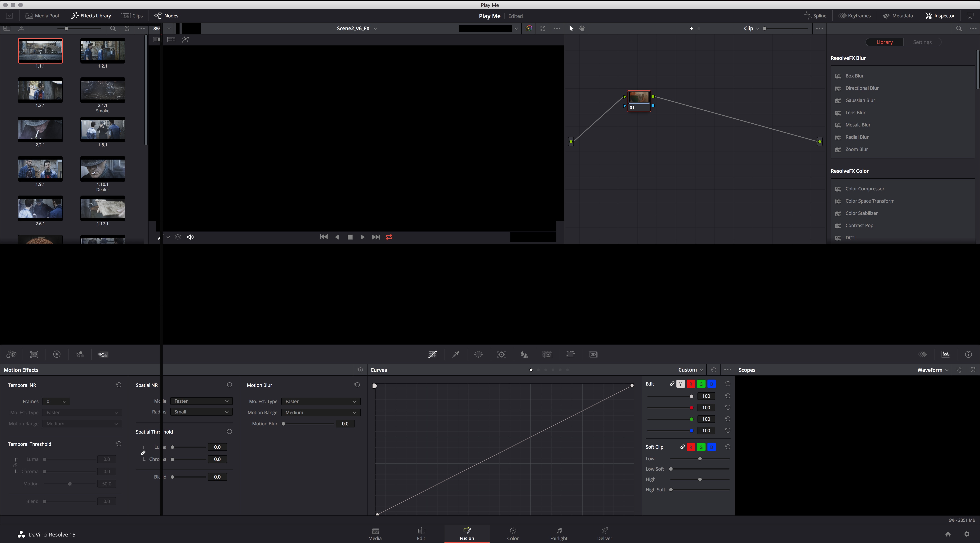980x543 pixels.
Task: Switch to the Media page
Action: (x=375, y=534)
